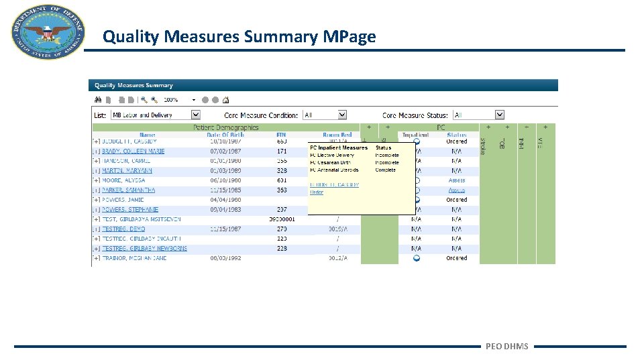Click the binoculars find icon
This screenshot has width=644, height=362.
click(98, 100)
